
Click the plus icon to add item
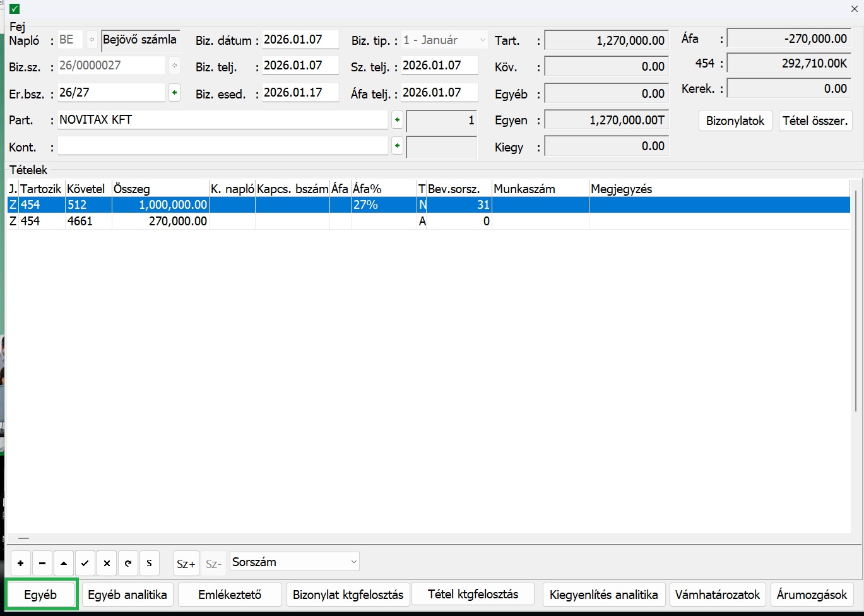pyautogui.click(x=21, y=564)
